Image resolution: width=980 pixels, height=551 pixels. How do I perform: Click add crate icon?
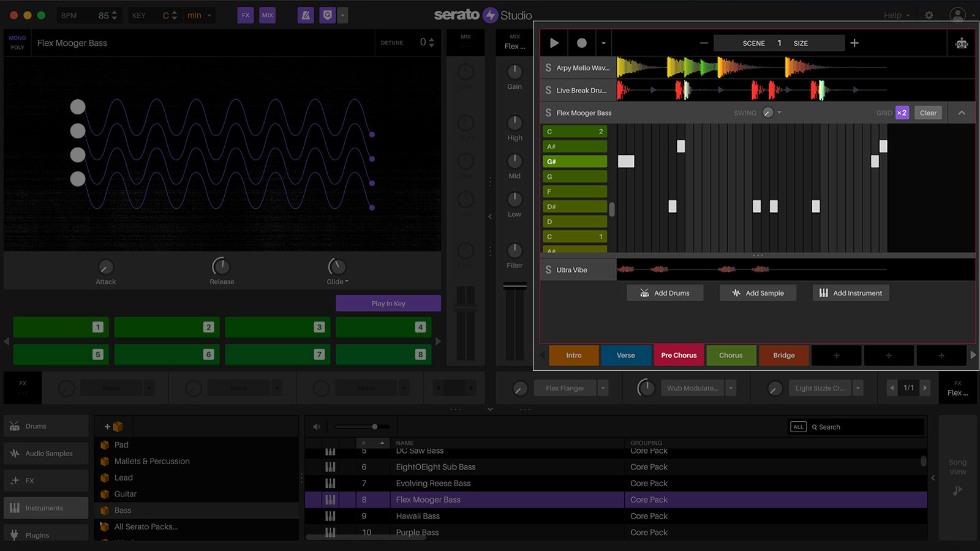click(114, 427)
